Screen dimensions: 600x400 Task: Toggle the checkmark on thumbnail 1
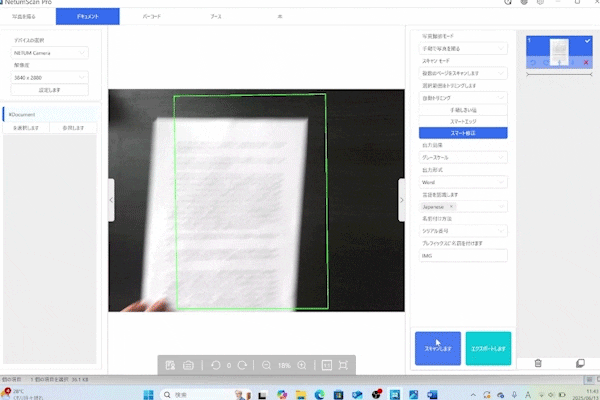(x=586, y=39)
